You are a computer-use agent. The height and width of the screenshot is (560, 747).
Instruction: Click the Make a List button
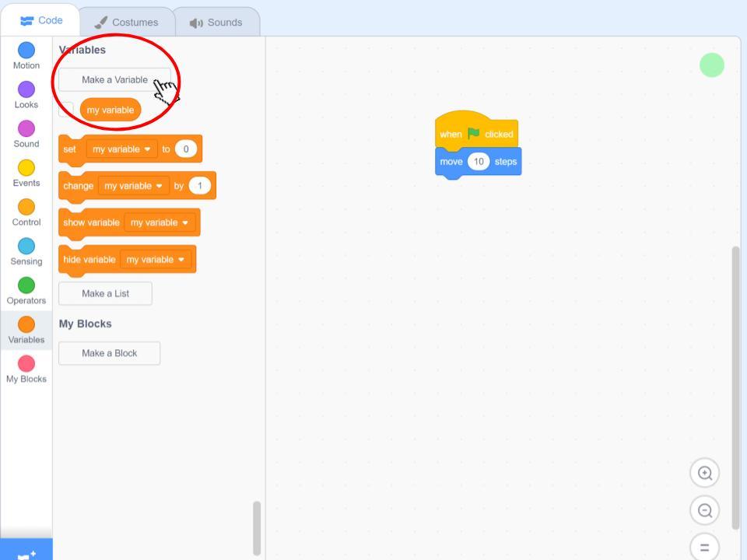[x=105, y=293]
